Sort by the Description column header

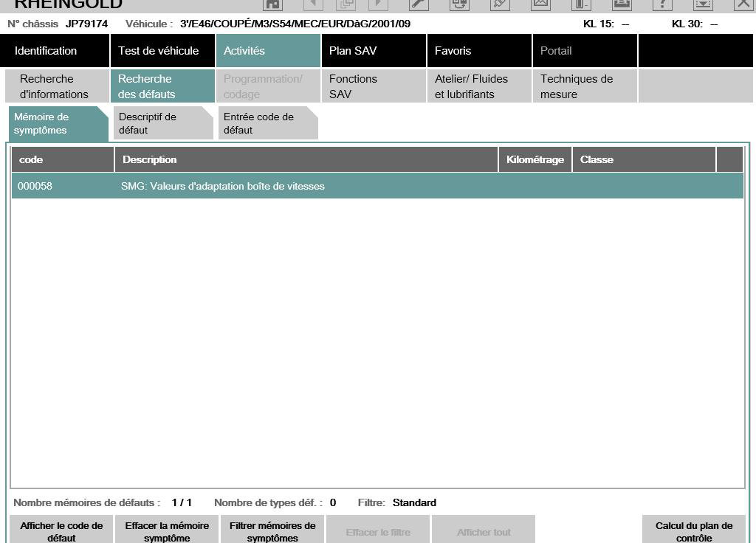[x=306, y=159]
